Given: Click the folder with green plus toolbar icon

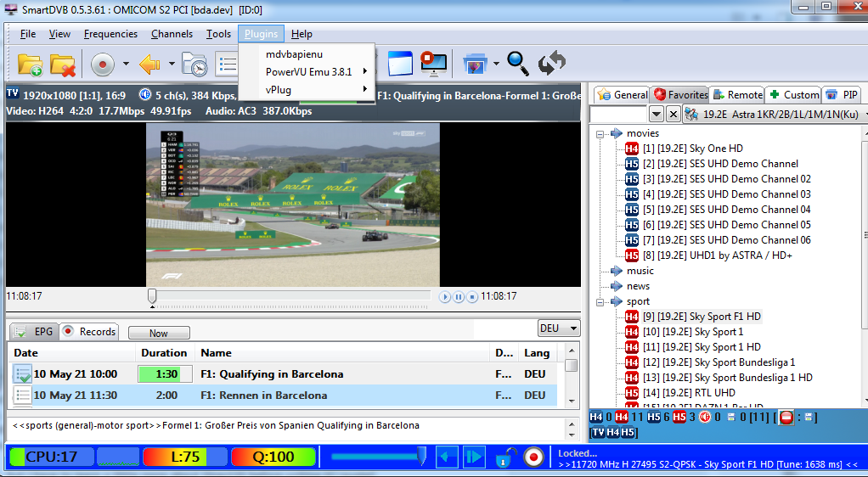Looking at the screenshot, I should point(30,65).
